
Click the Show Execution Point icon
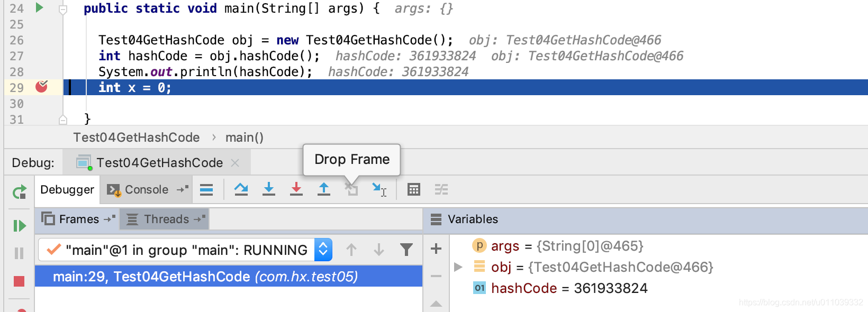pyautogui.click(x=207, y=189)
